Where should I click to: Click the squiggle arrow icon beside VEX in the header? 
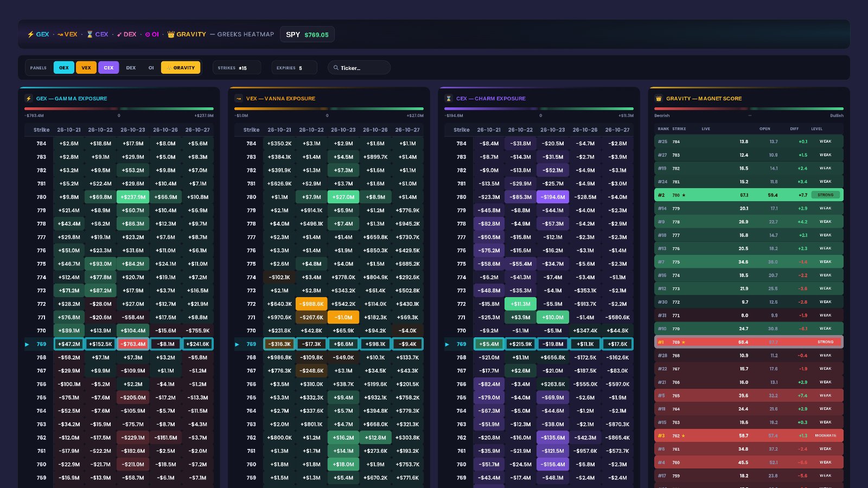coord(61,34)
